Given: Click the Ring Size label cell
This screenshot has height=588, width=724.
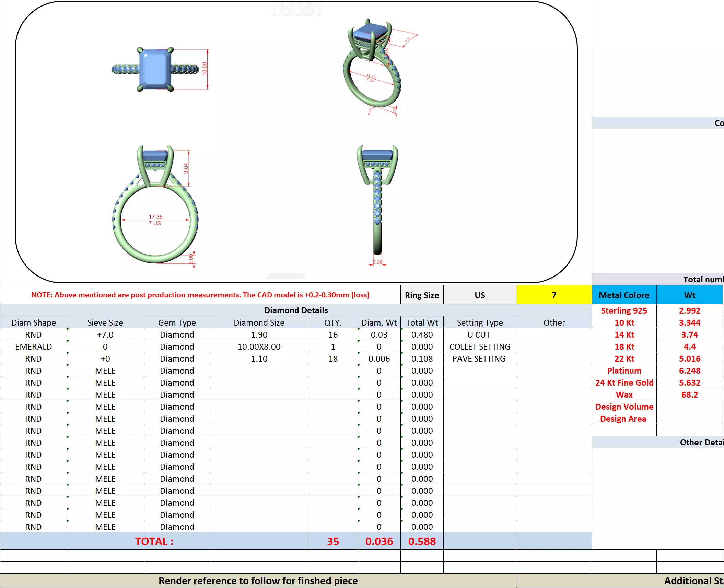Looking at the screenshot, I should (x=422, y=295).
